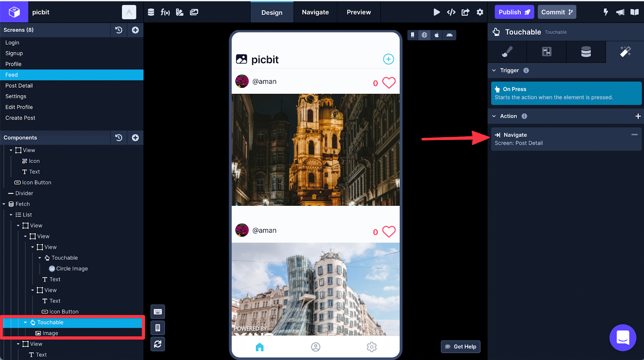This screenshot has width=644, height=360.
Task: Click the play icon in top toolbar
Action: pyautogui.click(x=437, y=12)
